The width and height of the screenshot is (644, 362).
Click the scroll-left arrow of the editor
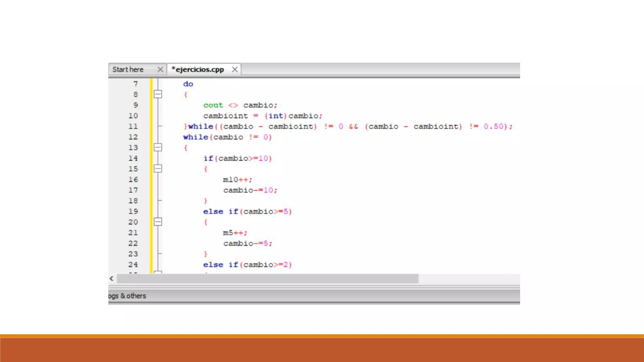pos(112,278)
